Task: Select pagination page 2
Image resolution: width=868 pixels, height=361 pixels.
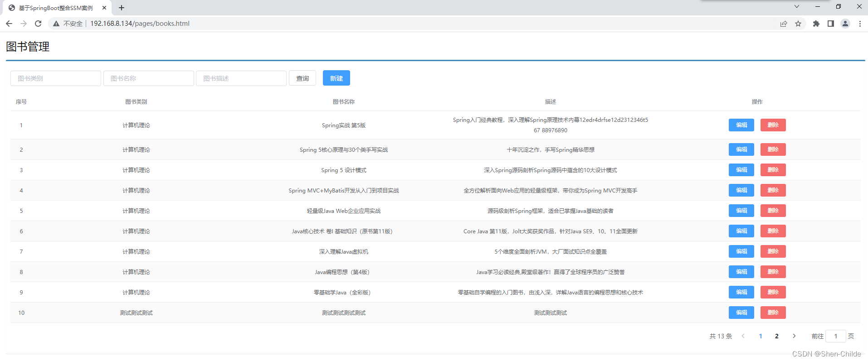Action: click(777, 336)
